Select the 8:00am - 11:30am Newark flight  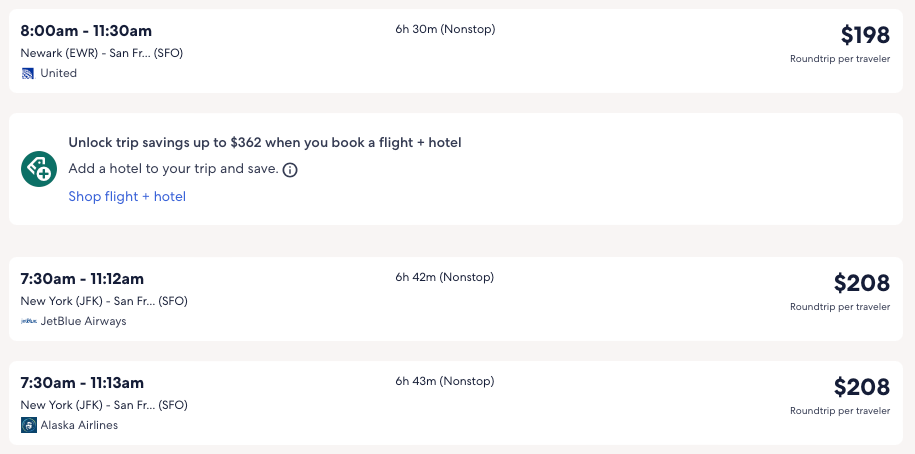coord(86,31)
